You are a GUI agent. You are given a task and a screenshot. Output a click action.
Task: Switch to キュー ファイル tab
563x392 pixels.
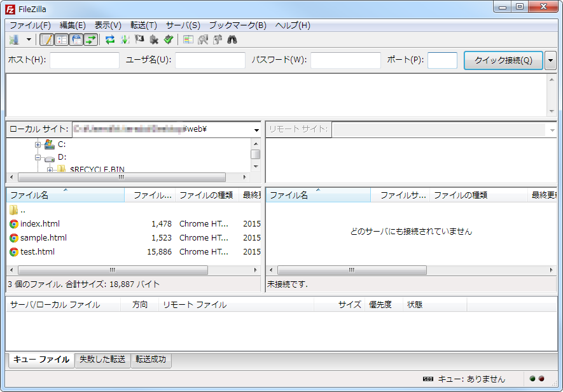point(41,360)
